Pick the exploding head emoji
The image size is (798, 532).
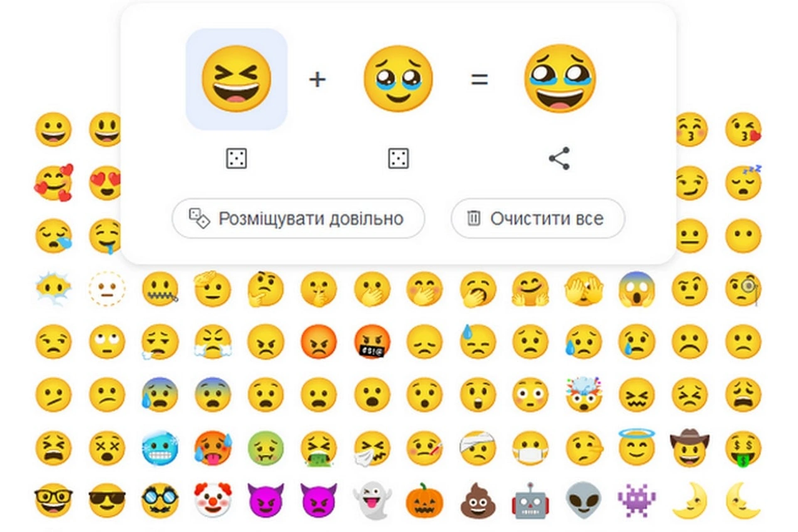[584, 394]
